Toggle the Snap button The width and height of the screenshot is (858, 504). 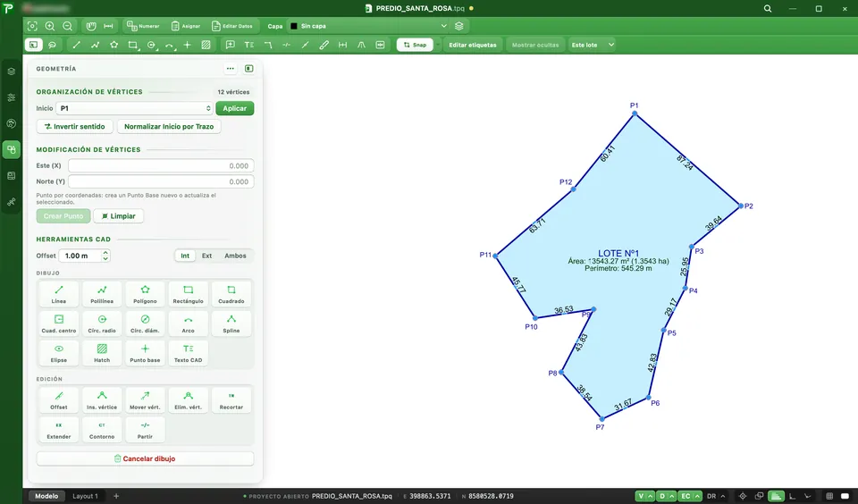click(x=415, y=45)
